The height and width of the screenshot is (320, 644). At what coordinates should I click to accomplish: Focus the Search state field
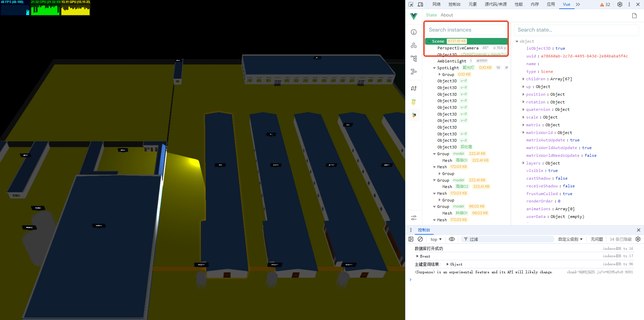pyautogui.click(x=576, y=30)
